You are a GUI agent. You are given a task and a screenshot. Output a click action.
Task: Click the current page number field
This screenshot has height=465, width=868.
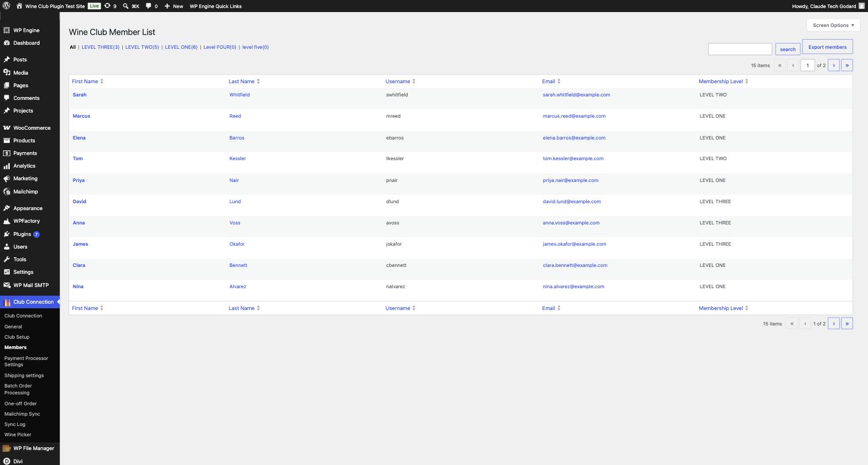click(x=807, y=65)
